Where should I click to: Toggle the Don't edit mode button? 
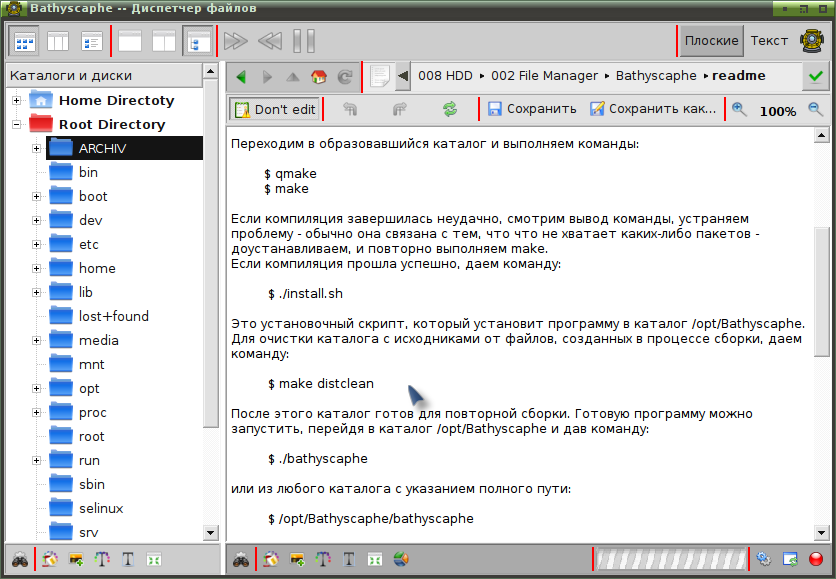click(275, 109)
